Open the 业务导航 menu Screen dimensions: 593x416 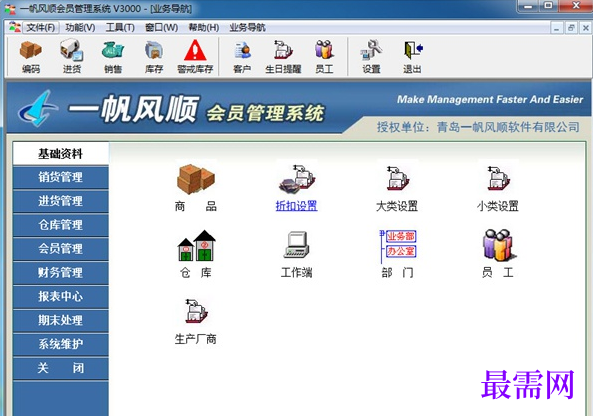[x=248, y=28]
